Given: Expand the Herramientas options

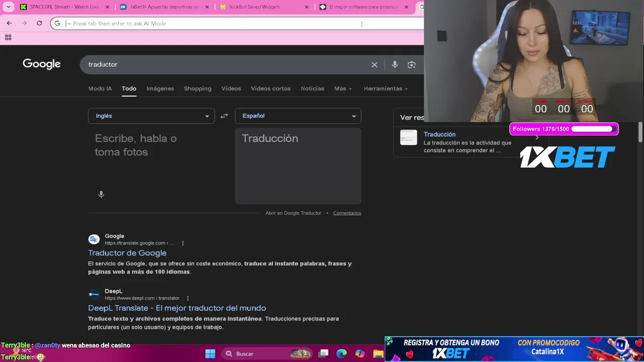Looking at the screenshot, I should click(386, 88).
